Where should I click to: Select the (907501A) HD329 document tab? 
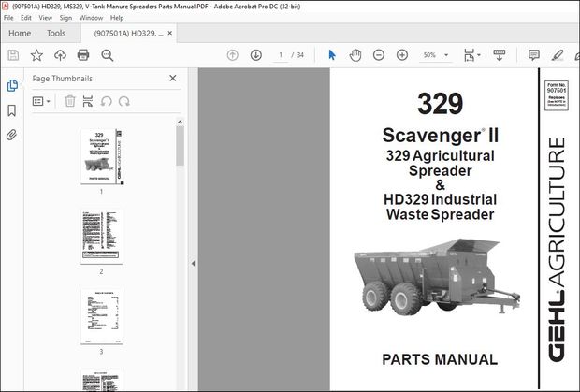click(x=128, y=34)
